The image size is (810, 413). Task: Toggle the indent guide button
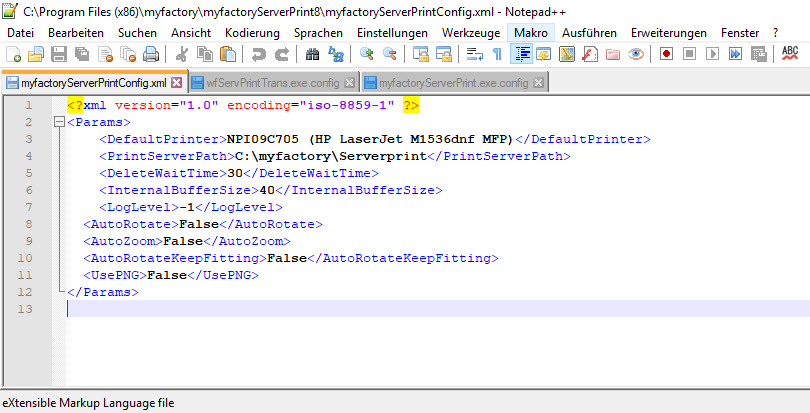[x=523, y=54]
